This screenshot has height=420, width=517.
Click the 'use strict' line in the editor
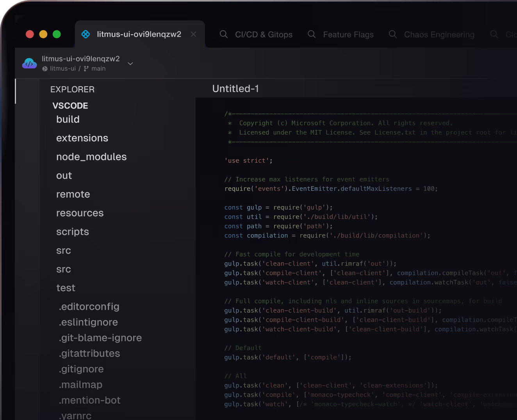pos(248,161)
